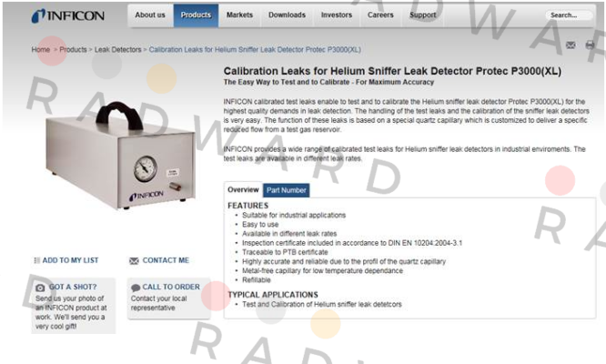Click the envelope icon beside Contact Me
This screenshot has height=364, width=606.
(134, 261)
